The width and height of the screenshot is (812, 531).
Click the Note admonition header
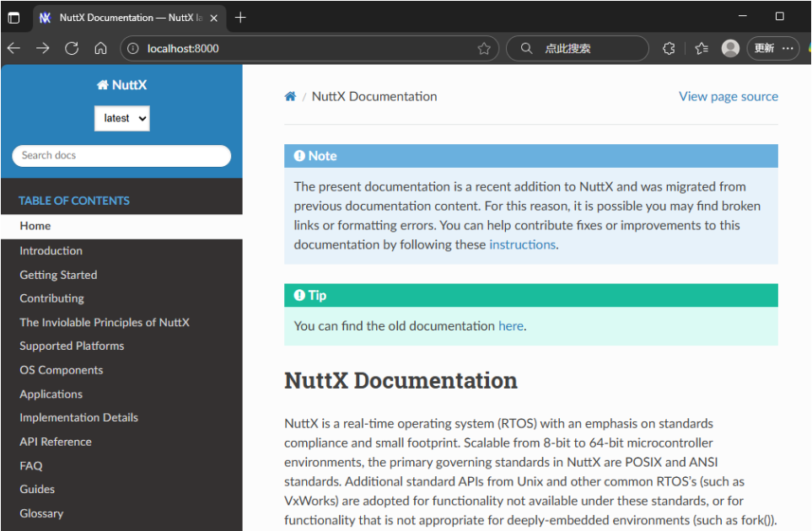point(531,156)
